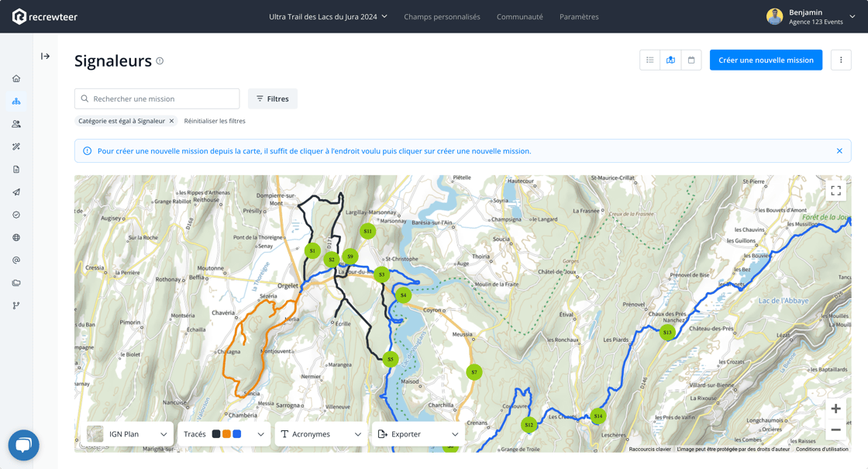Zoom out on the map

click(836, 429)
